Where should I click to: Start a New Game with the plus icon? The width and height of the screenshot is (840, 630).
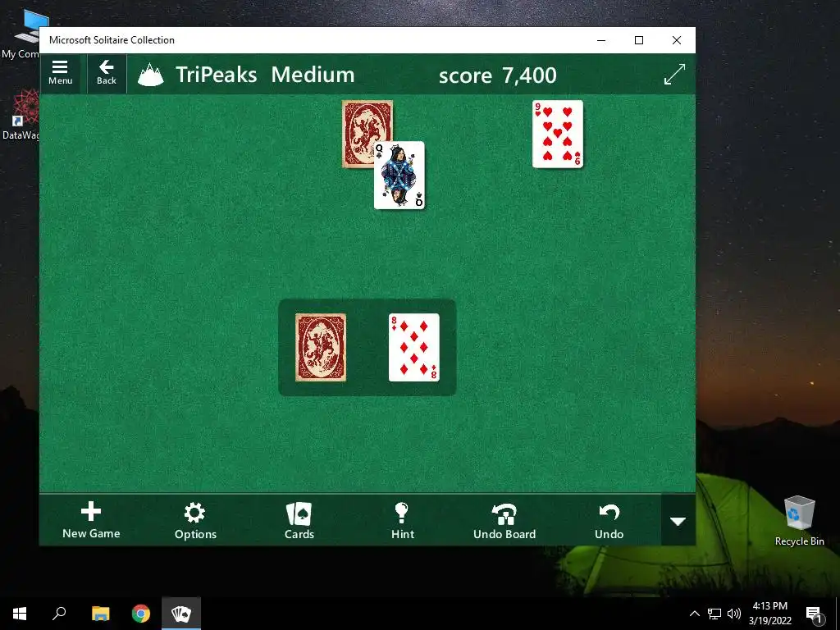(x=91, y=519)
